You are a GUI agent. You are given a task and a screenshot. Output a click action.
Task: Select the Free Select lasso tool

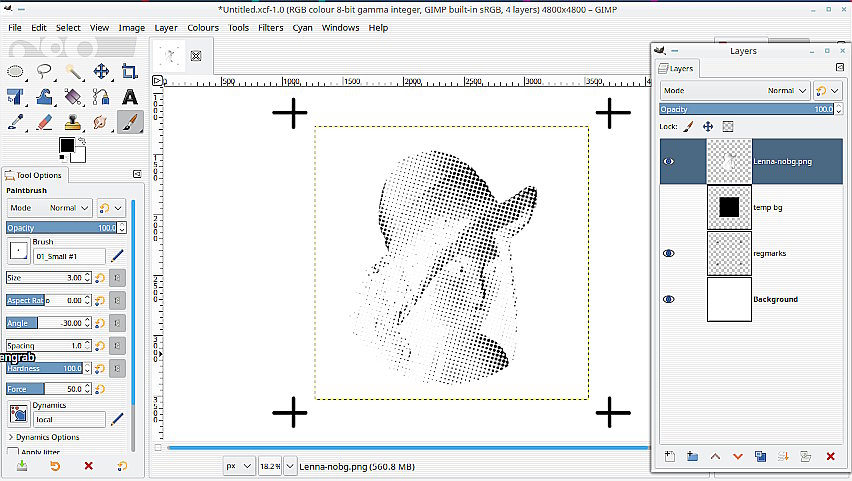click(x=44, y=71)
